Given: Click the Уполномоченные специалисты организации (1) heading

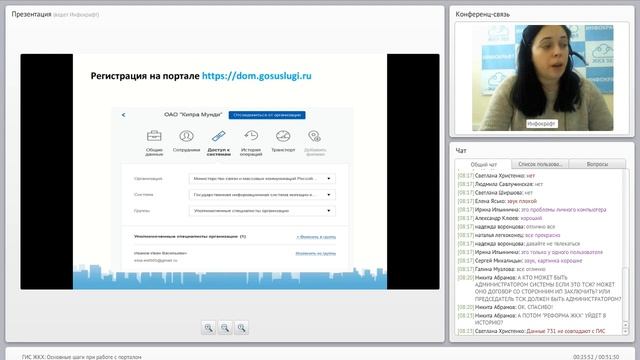Looking at the screenshot, I should tap(190, 236).
